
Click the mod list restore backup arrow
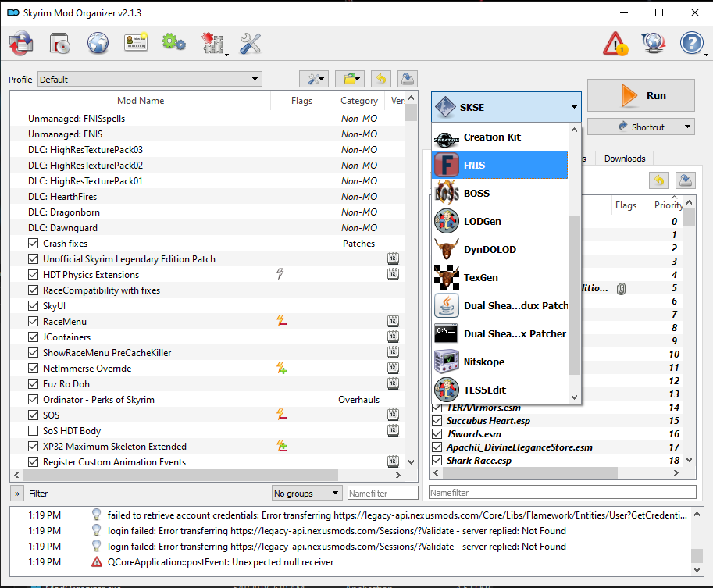381,79
